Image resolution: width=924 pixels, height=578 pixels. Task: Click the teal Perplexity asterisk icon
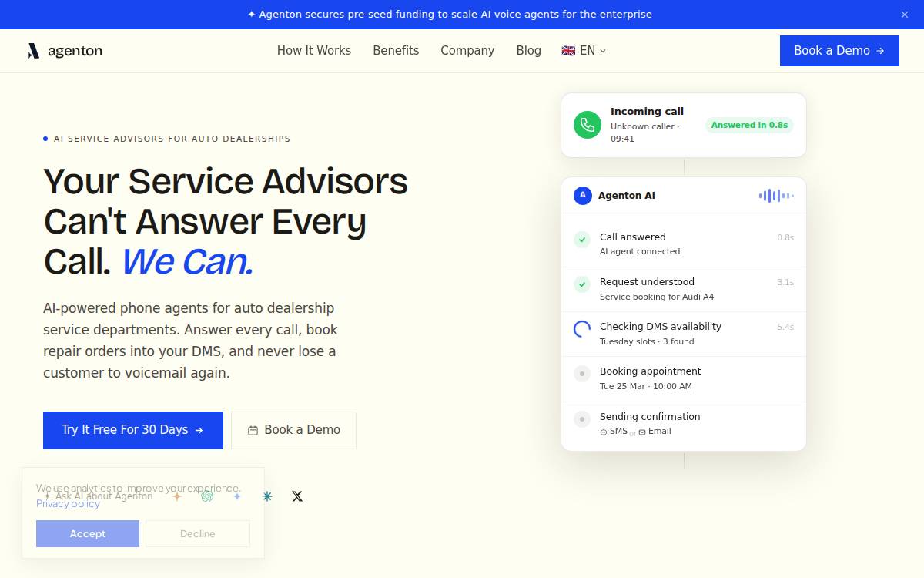(267, 496)
